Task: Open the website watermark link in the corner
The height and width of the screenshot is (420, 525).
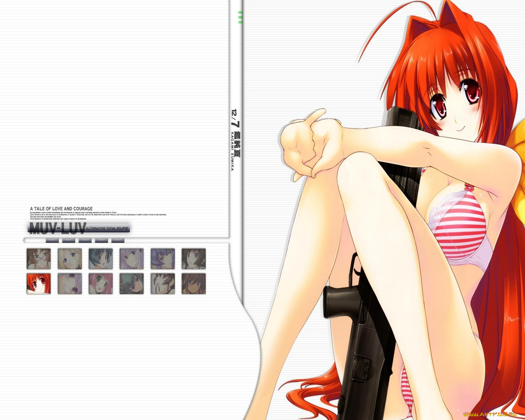Action: click(490, 414)
